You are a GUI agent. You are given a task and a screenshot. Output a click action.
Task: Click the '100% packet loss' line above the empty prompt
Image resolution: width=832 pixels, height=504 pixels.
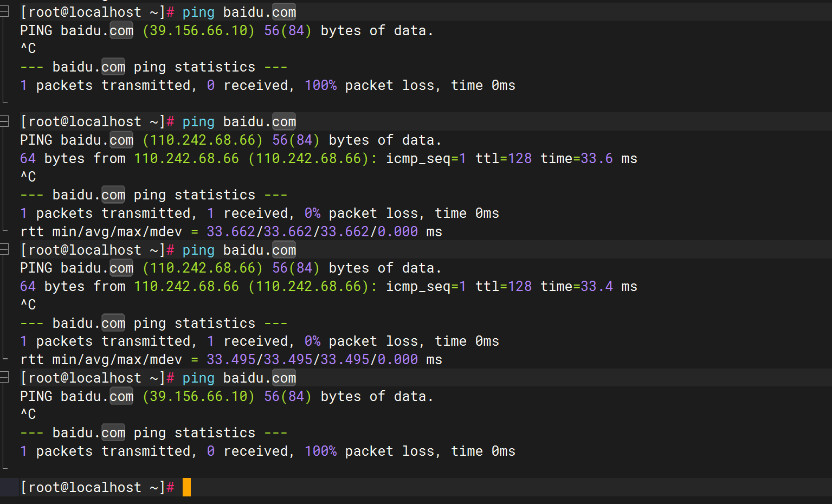[x=268, y=451]
